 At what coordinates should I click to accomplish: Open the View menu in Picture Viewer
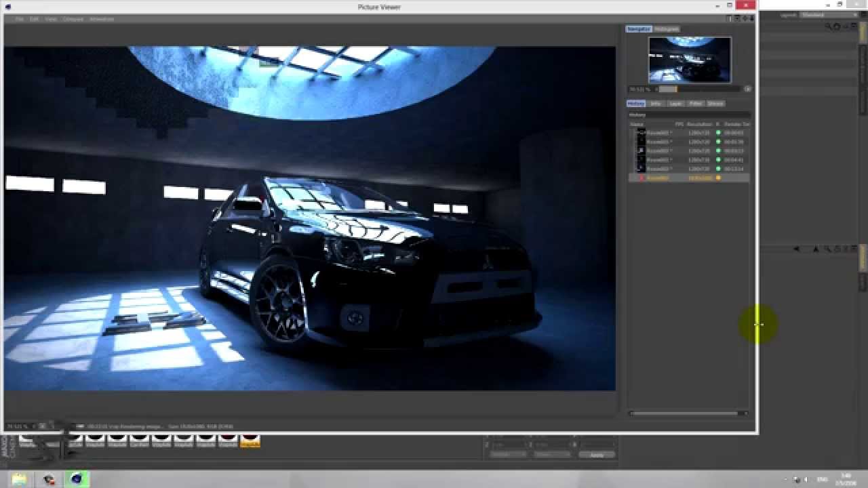point(50,19)
